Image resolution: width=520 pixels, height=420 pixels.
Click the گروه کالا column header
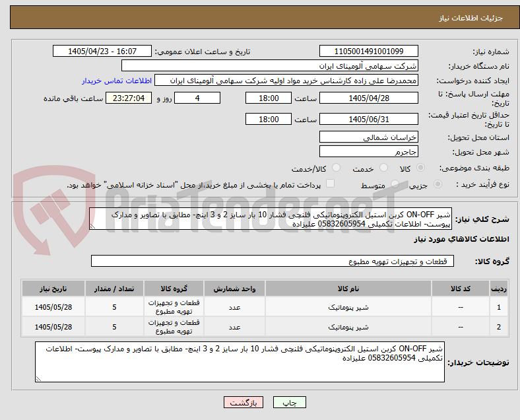coord(174,289)
